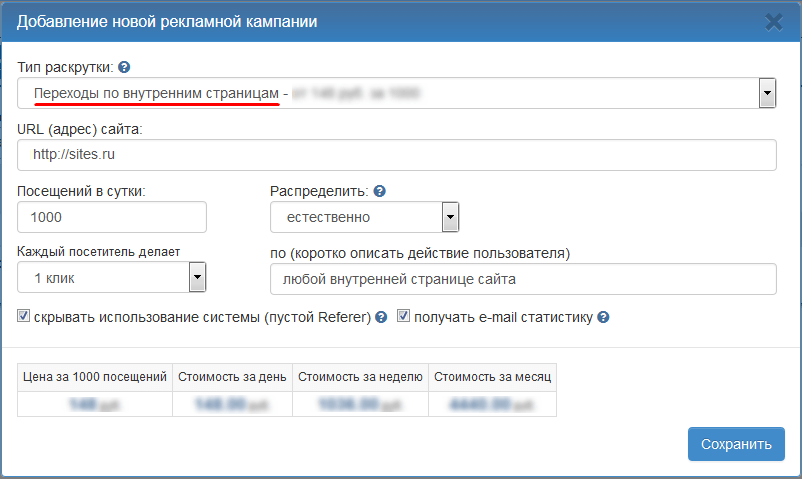Click the Стоимость за неделю column header
Image resolution: width=802 pixels, height=479 pixels.
(360, 377)
